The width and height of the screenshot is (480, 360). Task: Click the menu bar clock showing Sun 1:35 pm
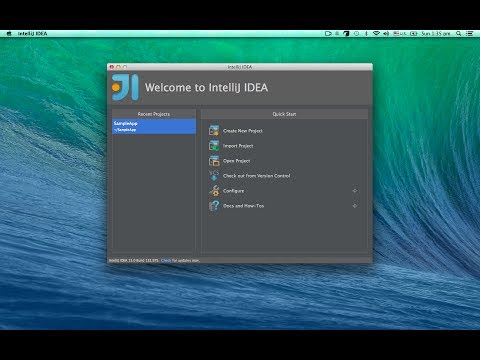tap(435, 34)
